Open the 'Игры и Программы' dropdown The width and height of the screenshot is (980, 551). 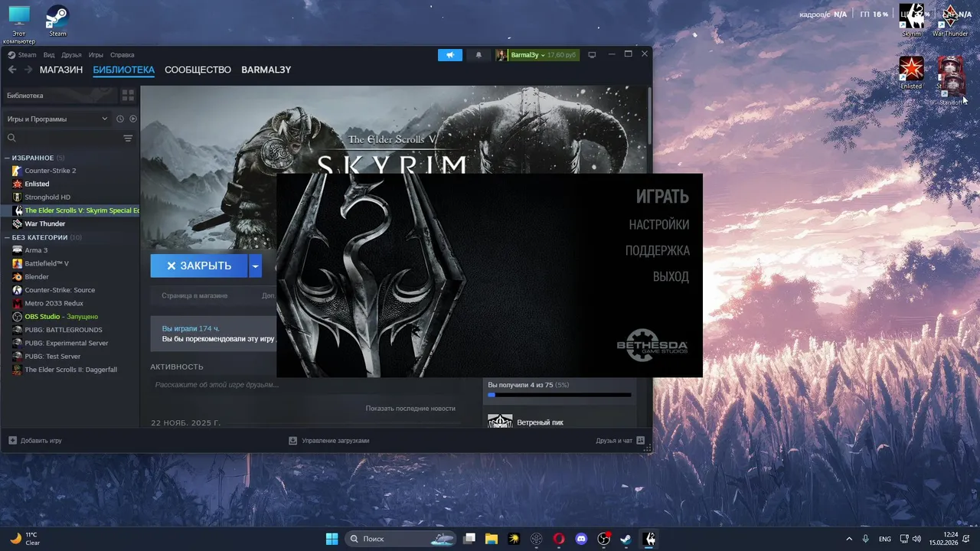tap(57, 119)
